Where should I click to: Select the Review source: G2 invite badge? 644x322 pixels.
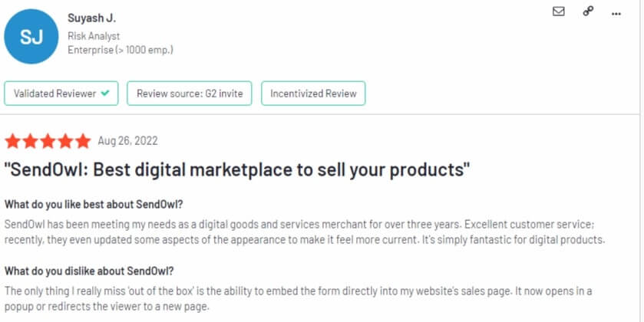pyautogui.click(x=190, y=94)
